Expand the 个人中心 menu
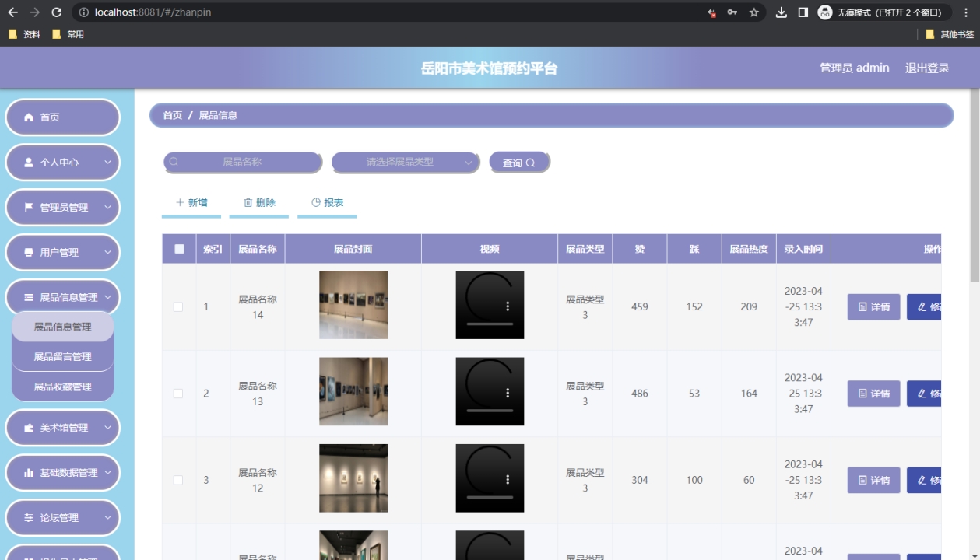This screenshot has height=560, width=980. pyautogui.click(x=63, y=162)
